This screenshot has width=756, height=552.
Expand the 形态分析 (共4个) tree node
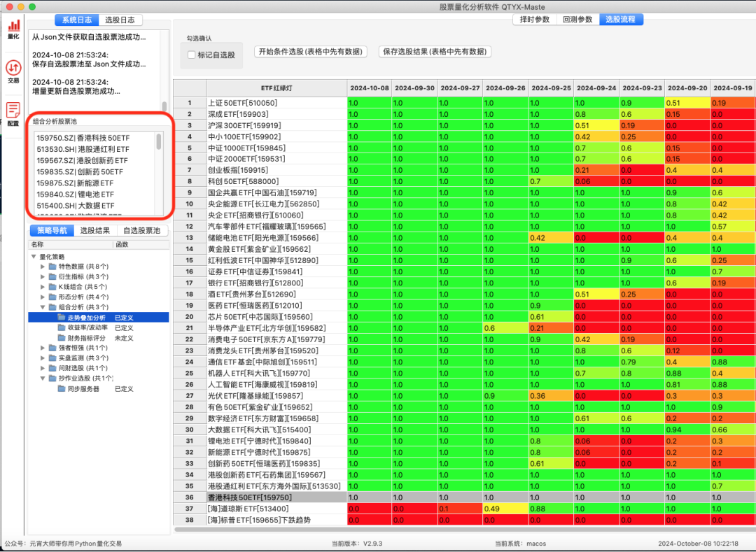[43, 297]
